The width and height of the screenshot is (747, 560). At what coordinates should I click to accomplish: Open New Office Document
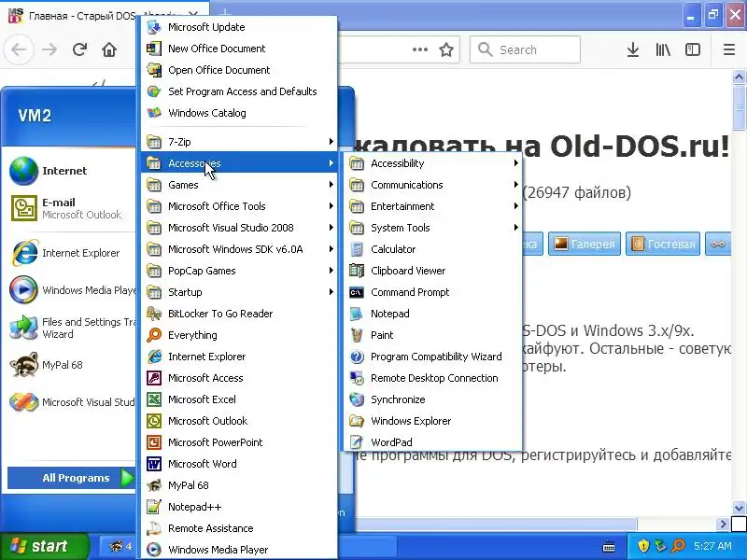click(x=239, y=49)
